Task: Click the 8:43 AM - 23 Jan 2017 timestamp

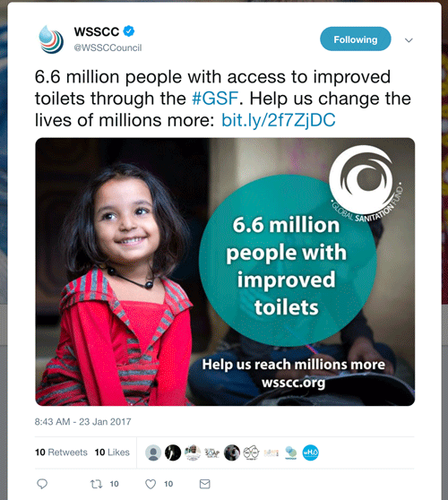Action: (83, 422)
